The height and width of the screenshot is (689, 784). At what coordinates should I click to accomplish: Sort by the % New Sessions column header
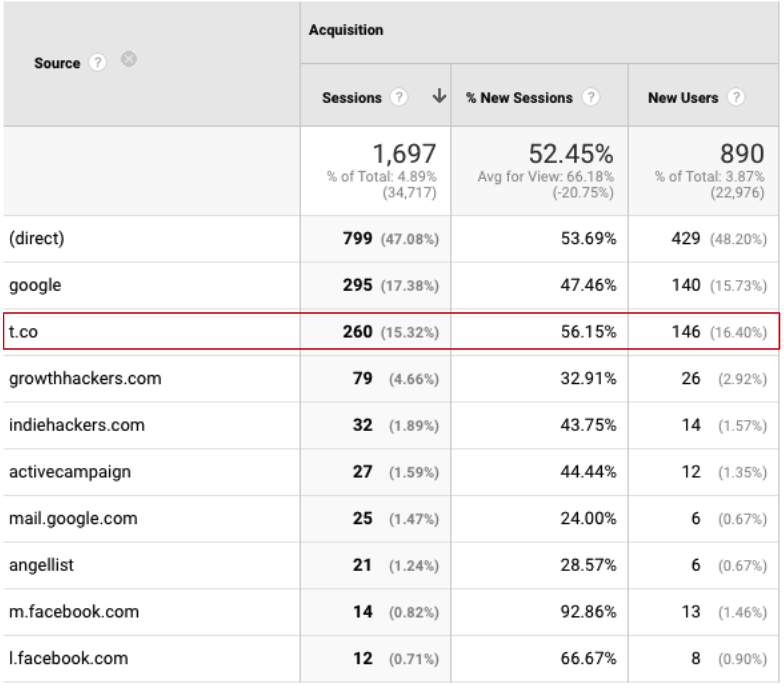519,98
